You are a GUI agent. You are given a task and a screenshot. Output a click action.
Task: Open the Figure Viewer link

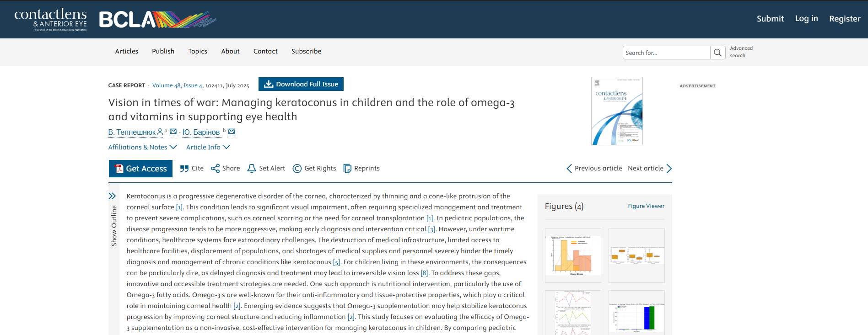tap(646, 206)
